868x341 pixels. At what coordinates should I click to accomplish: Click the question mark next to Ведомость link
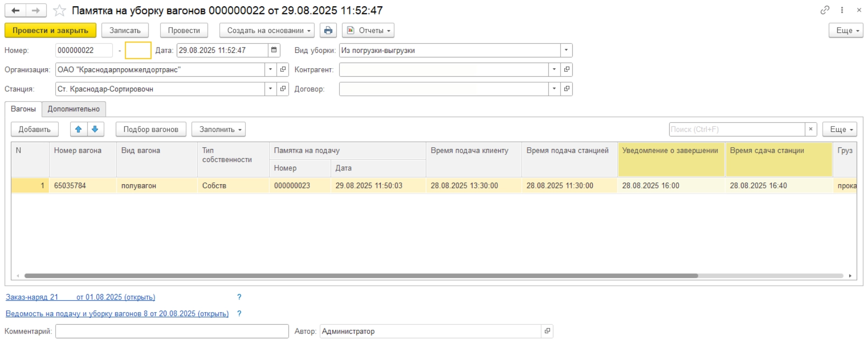point(239,313)
